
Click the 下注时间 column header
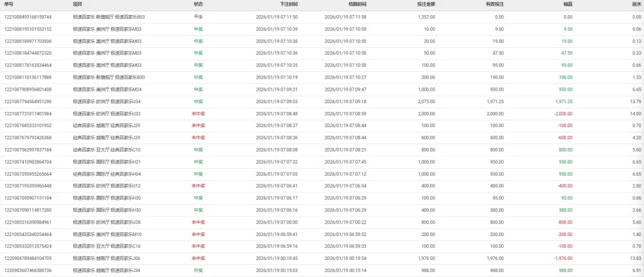point(289,4)
